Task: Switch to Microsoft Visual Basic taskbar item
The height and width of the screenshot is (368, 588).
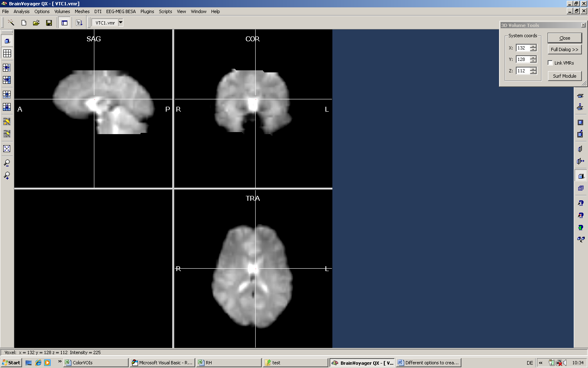Action: 163,363
